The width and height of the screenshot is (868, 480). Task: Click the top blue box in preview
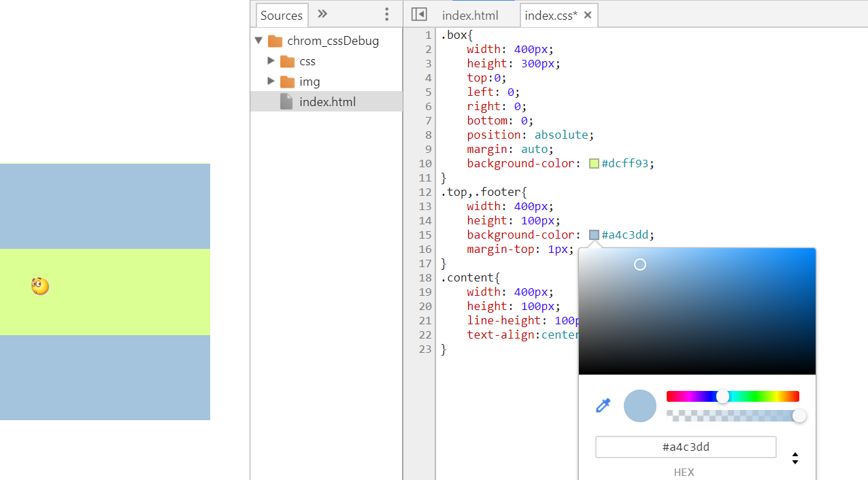[x=105, y=207]
